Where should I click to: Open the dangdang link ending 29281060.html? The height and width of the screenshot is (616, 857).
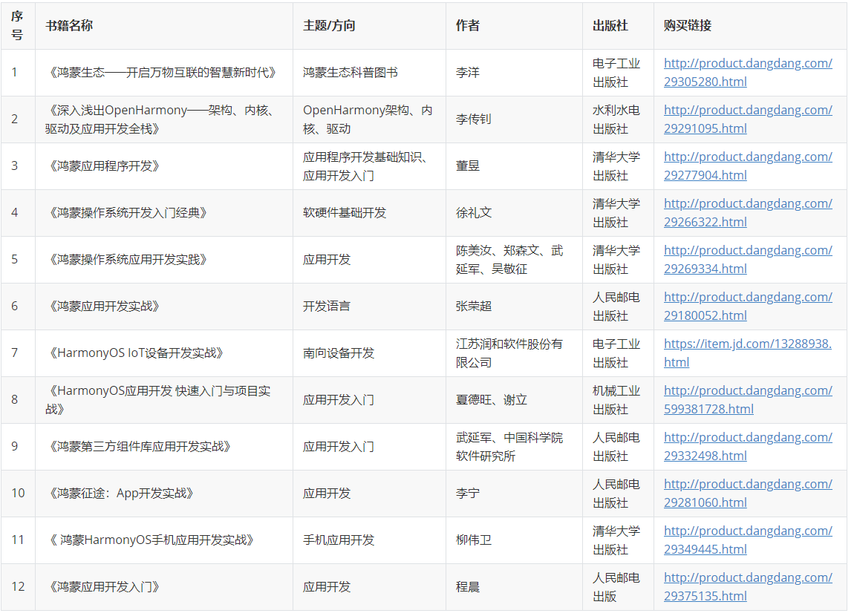coord(748,494)
